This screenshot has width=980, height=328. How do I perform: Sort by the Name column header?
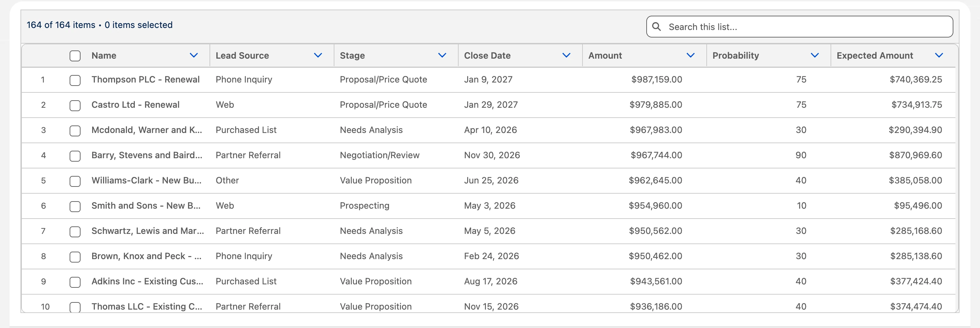tap(104, 56)
